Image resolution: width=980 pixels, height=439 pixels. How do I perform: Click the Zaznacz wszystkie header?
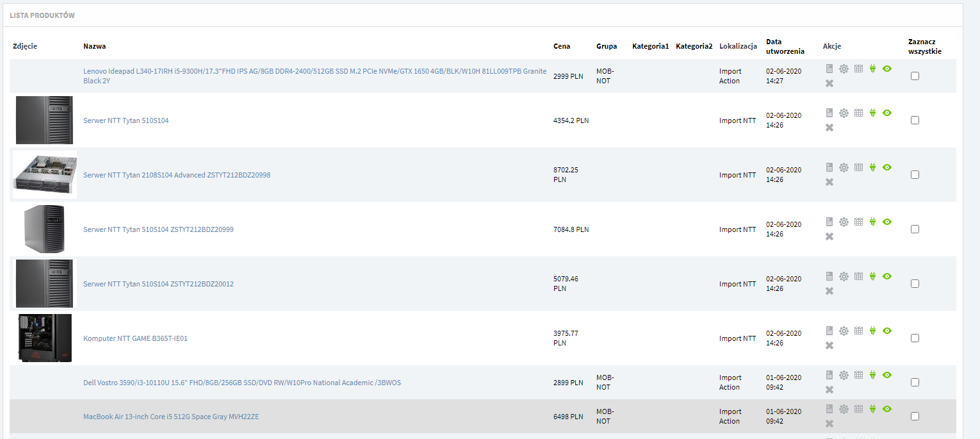[x=925, y=46]
